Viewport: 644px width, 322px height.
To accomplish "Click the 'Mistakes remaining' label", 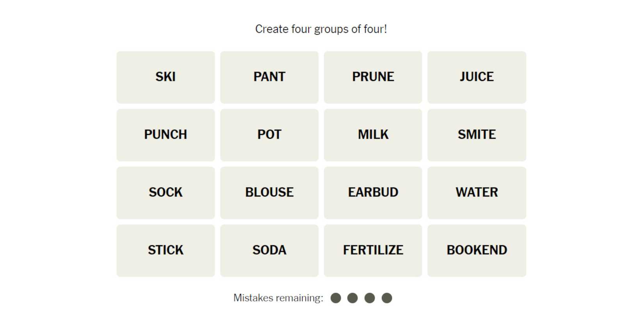I will click(278, 298).
